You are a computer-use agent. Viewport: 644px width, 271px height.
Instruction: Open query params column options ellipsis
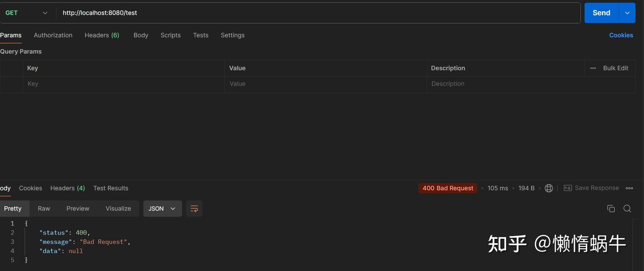click(x=593, y=68)
